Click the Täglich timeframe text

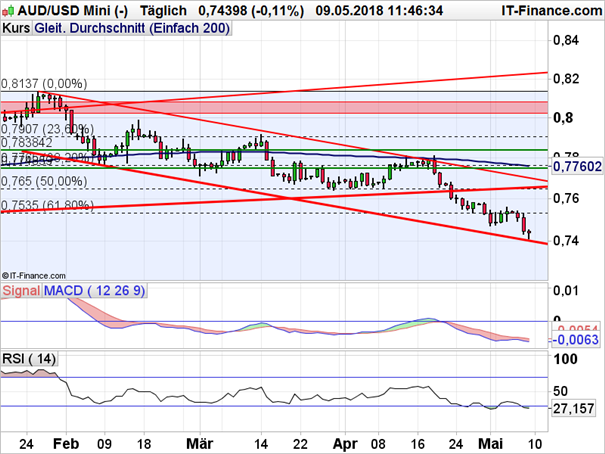click(x=163, y=11)
